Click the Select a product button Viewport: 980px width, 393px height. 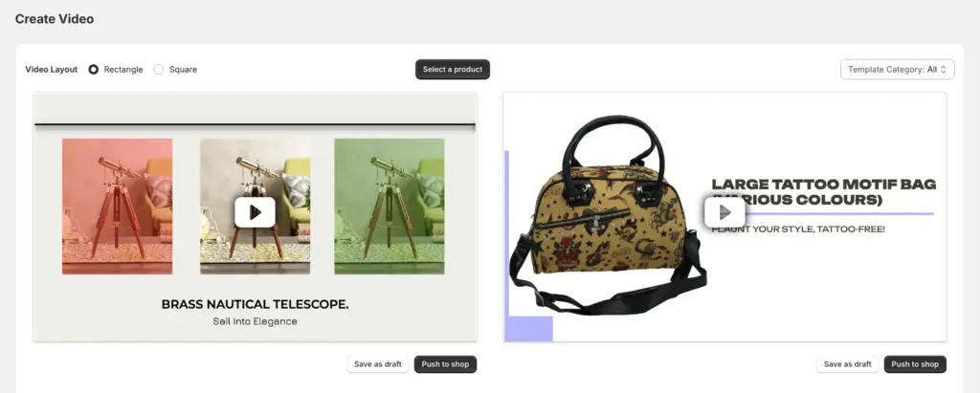click(x=453, y=70)
